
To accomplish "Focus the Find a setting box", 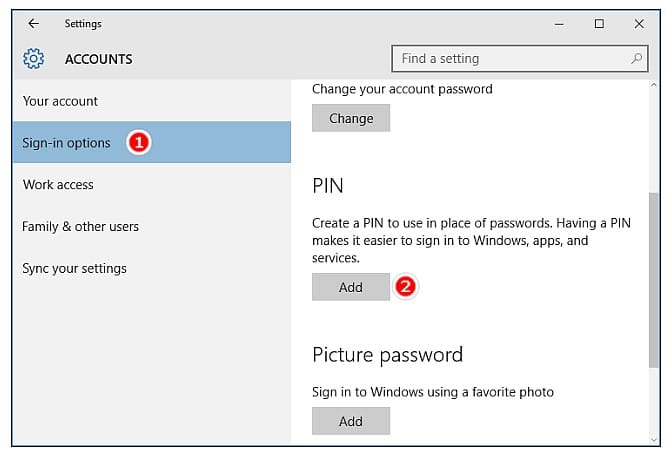I will tap(519, 59).
